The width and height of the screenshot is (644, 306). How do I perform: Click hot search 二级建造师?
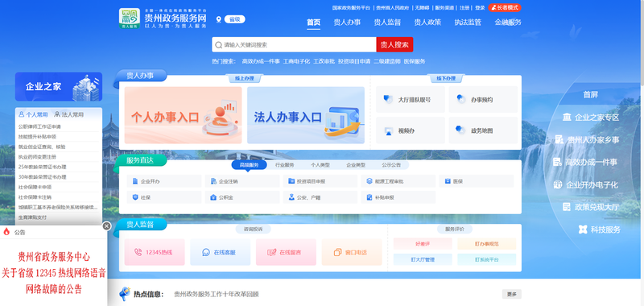pyautogui.click(x=387, y=61)
